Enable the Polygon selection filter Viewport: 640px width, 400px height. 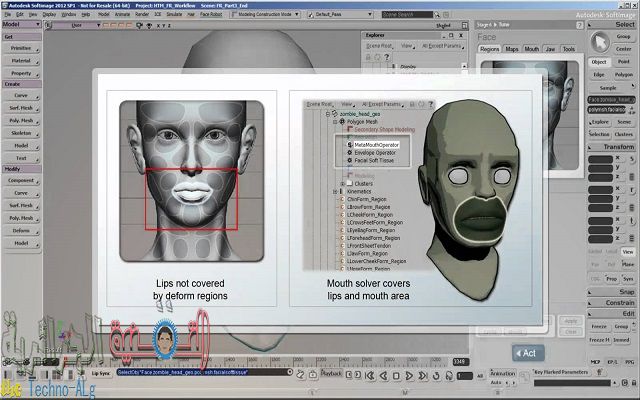[x=623, y=75]
